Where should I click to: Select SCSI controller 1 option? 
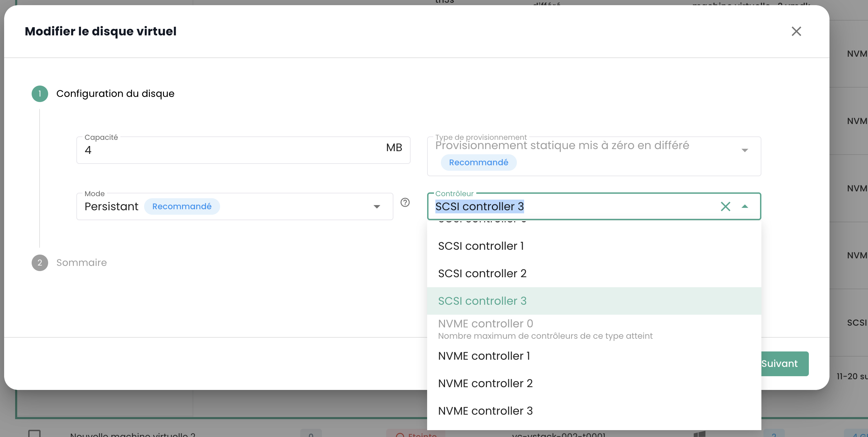pyautogui.click(x=481, y=246)
